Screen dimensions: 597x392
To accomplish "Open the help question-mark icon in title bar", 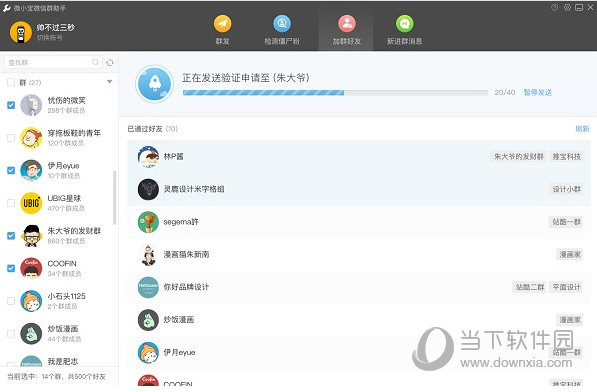I will tap(554, 7).
